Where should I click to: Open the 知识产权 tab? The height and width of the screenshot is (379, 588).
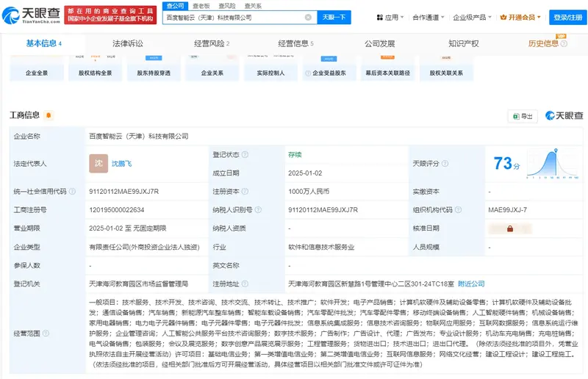pyautogui.click(x=464, y=43)
